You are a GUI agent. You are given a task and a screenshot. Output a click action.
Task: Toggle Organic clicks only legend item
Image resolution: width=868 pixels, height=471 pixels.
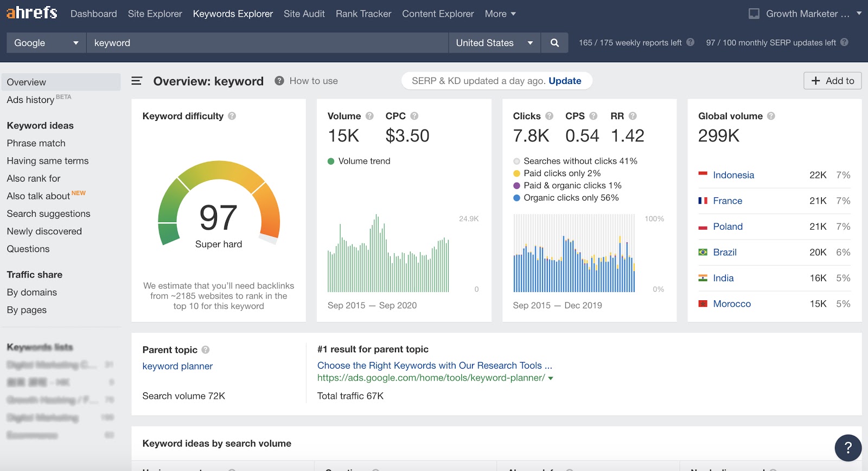coord(566,198)
